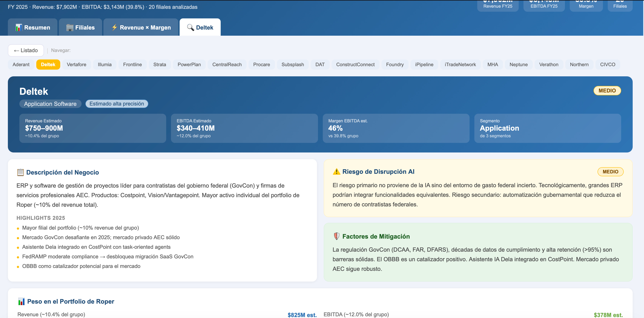
Task: Click the magnifier icon in Deltek tab
Action: click(x=191, y=27)
